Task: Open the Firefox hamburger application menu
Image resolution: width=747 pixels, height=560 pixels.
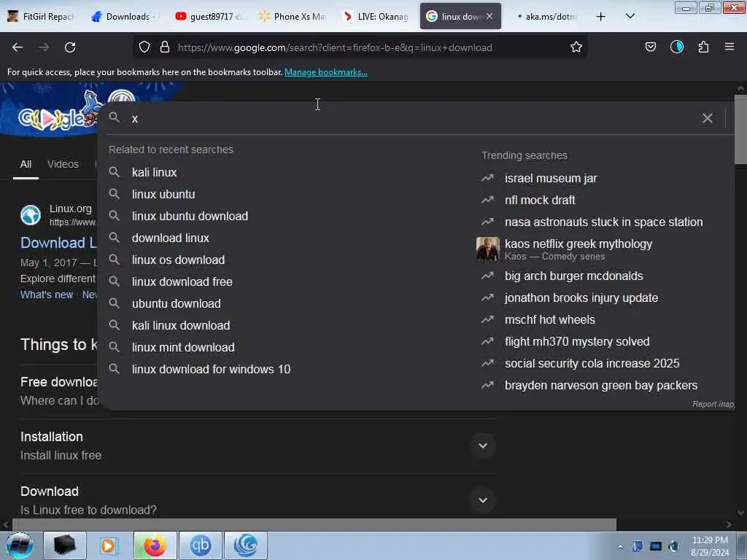Action: pos(729,47)
